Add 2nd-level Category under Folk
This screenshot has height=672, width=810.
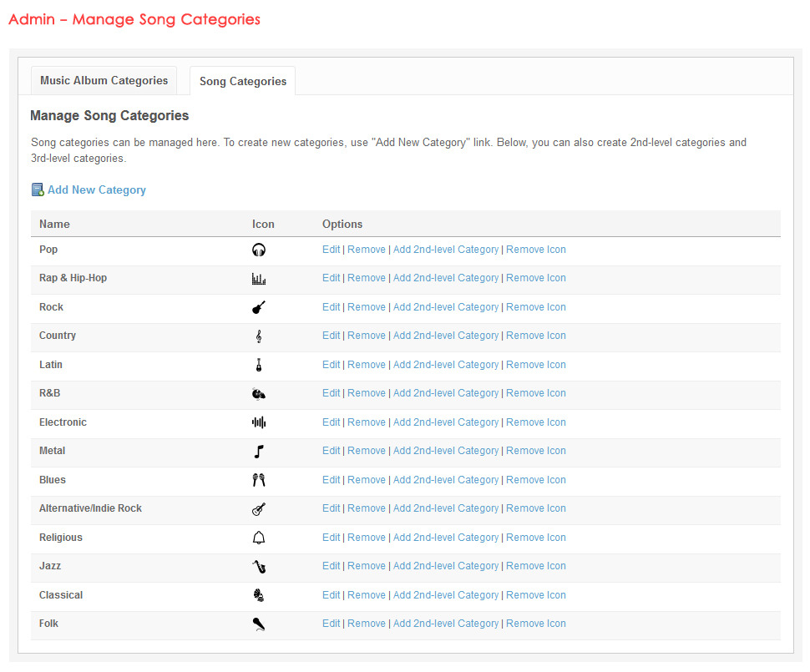coord(445,624)
